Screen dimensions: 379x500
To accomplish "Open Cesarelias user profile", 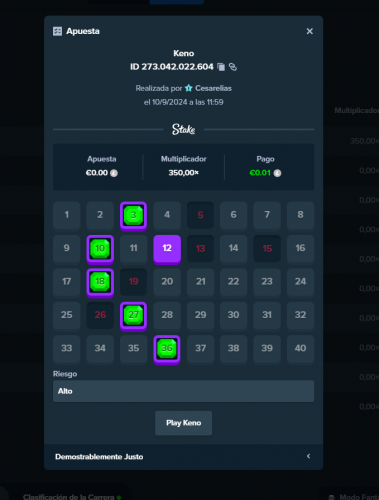I will tap(213, 88).
